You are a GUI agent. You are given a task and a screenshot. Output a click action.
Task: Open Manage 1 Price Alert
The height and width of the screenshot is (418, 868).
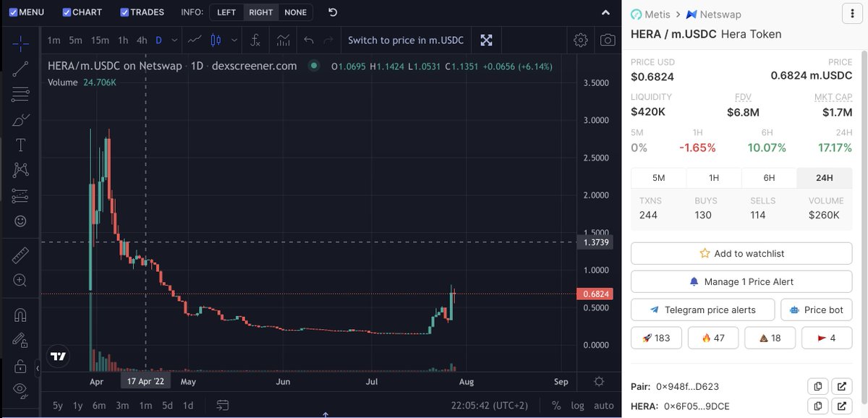pyautogui.click(x=741, y=281)
